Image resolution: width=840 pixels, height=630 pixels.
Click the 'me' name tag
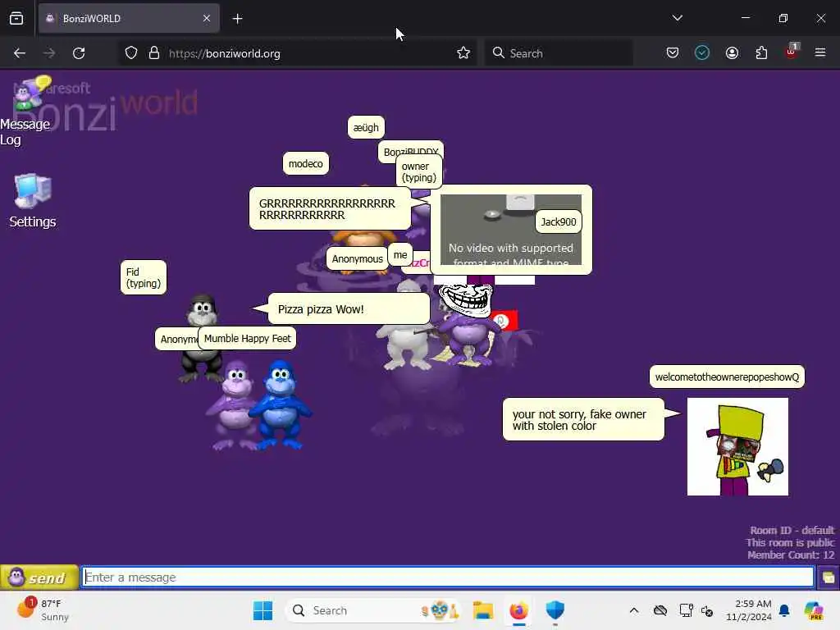coord(400,255)
